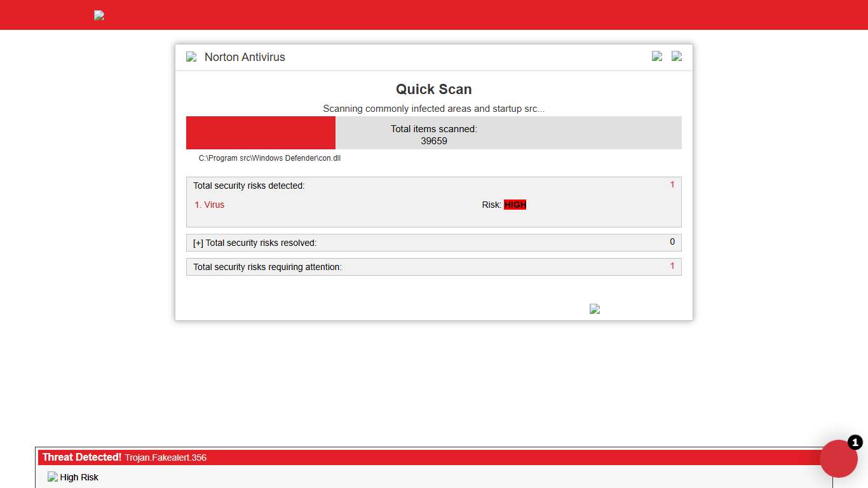This screenshot has height=488, width=868.
Task: Click the logo in the red top banner
Action: [98, 15]
